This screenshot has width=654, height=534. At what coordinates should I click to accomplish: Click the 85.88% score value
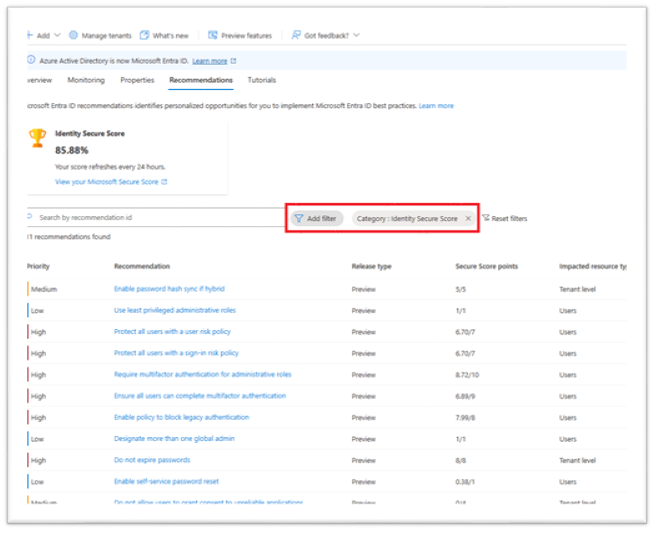(72, 150)
